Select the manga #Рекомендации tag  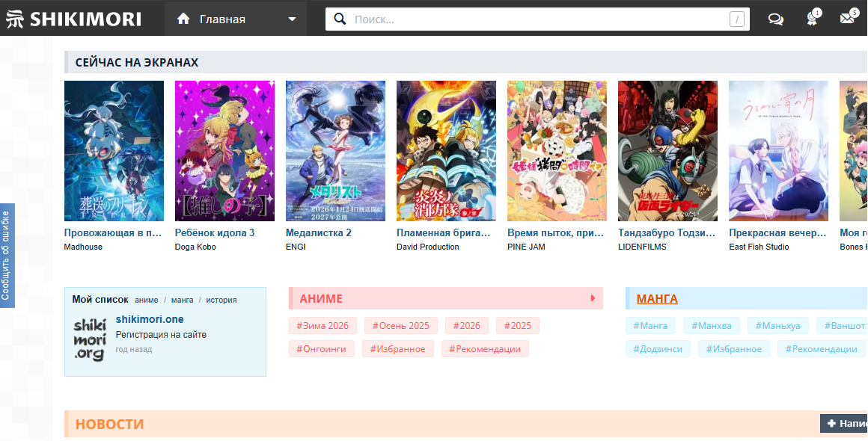[822, 349]
